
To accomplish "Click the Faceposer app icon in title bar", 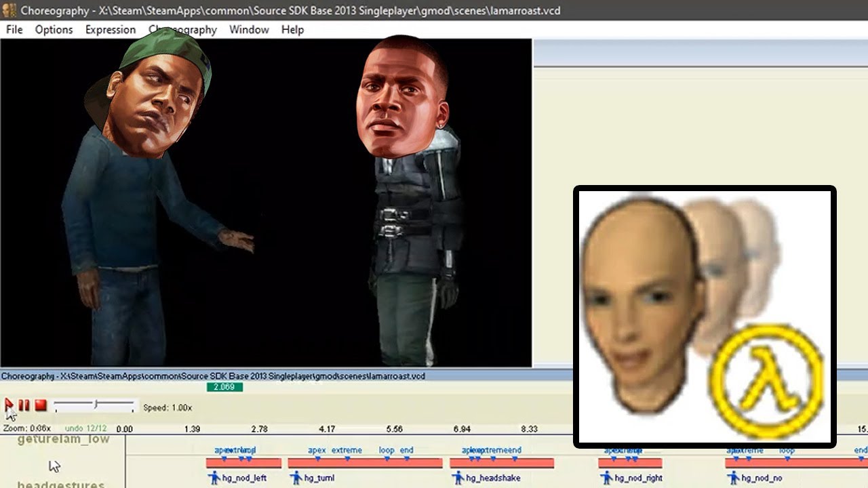I will 9,10.
